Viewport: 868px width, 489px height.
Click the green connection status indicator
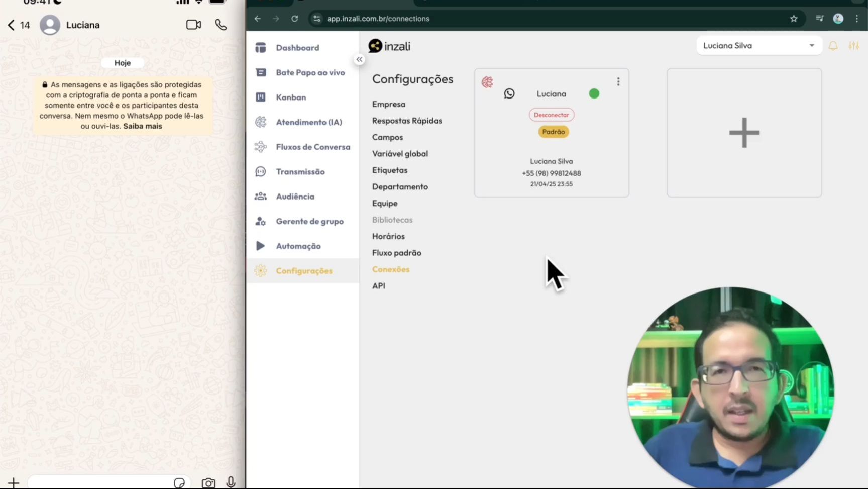click(x=594, y=93)
